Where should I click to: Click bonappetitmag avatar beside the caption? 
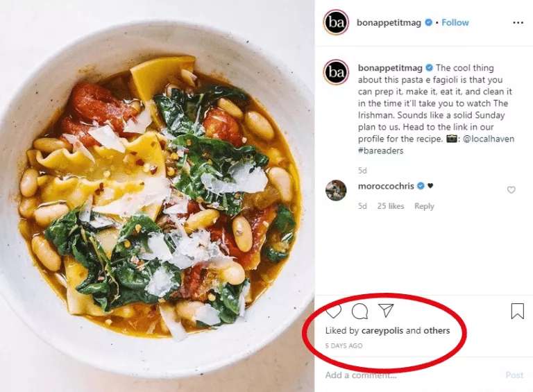(336, 72)
